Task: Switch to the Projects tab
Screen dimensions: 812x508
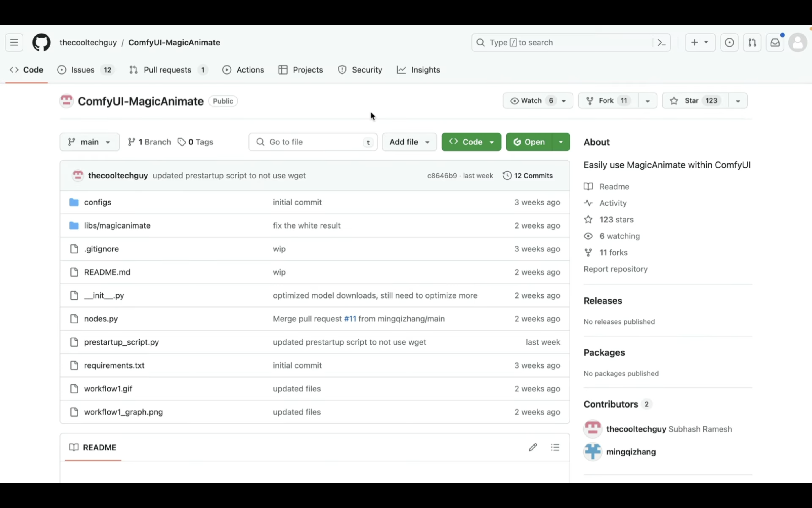Action: click(x=301, y=70)
